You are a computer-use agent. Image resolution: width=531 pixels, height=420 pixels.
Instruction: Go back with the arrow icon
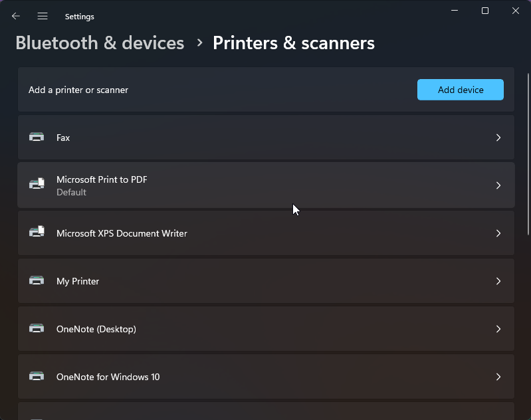coord(15,16)
